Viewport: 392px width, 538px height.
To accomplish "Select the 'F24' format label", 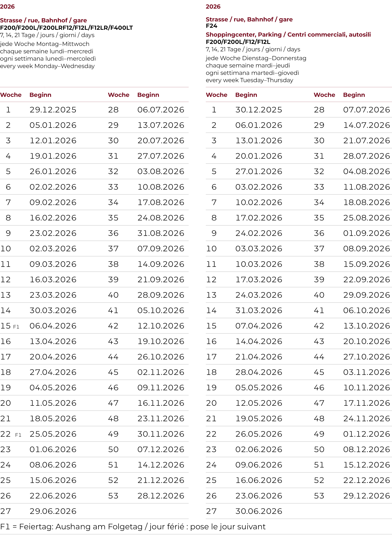I will tap(211, 26).
